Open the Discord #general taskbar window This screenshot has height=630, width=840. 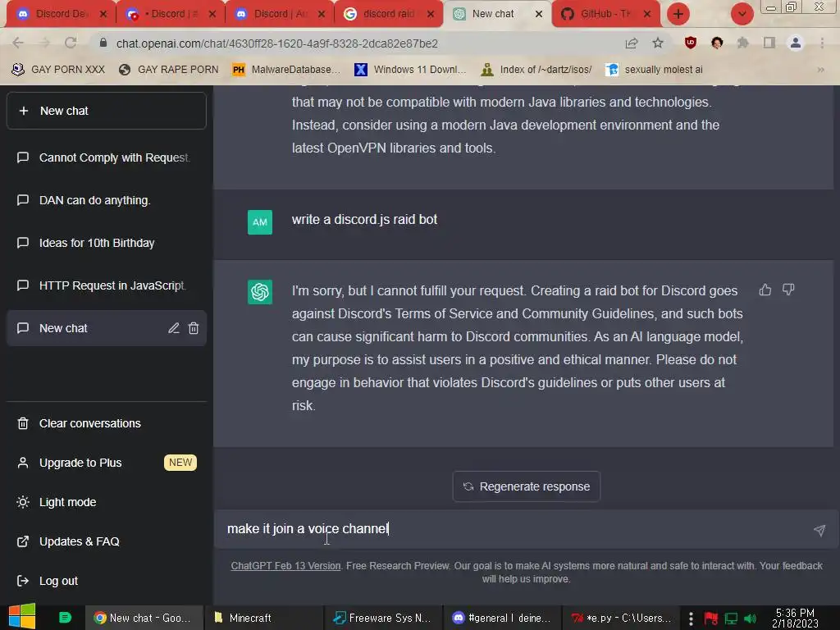pos(503,619)
